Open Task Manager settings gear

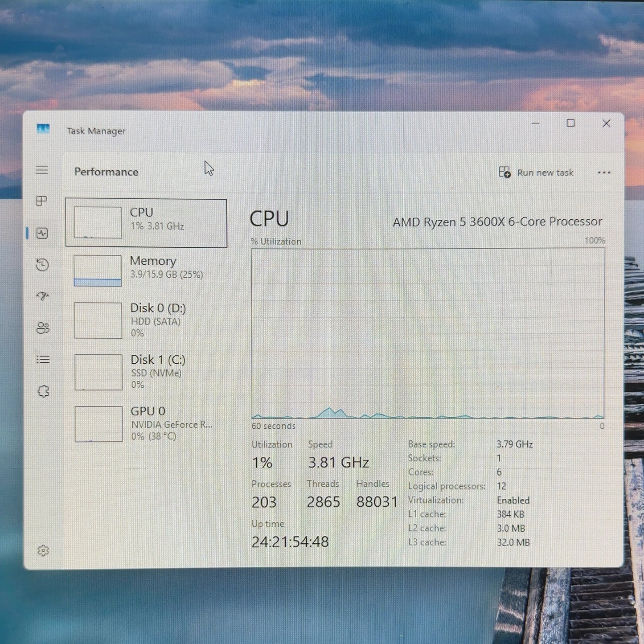point(43,551)
